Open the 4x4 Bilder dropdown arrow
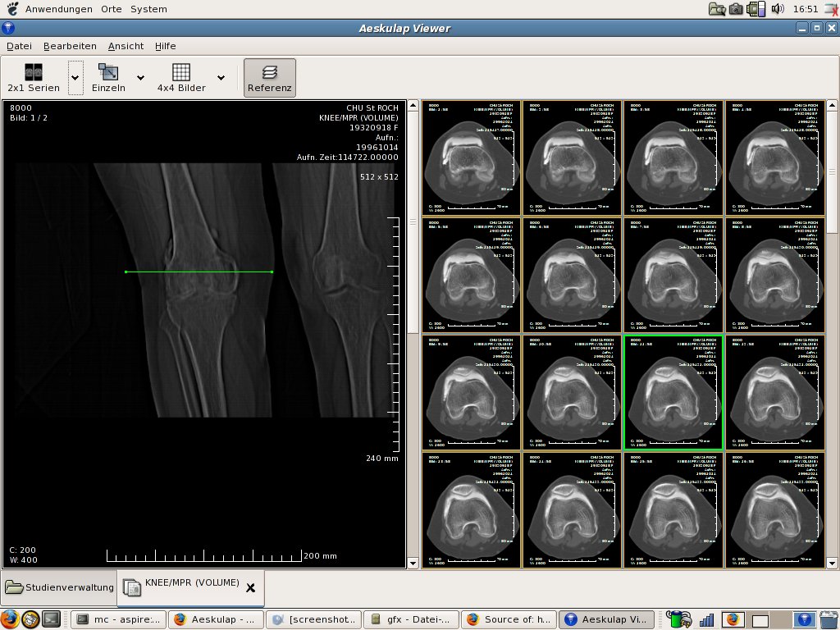 [221, 78]
